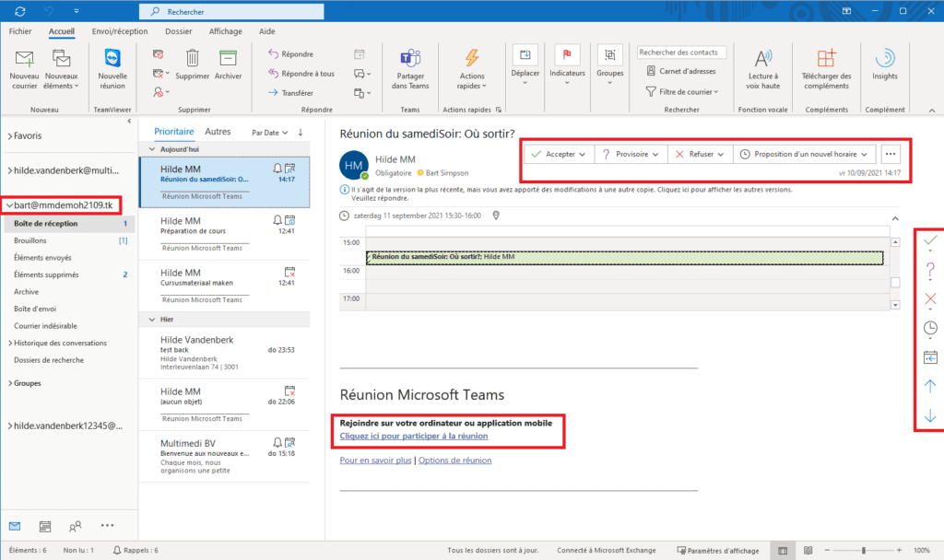Open Options de réunion link
The image size is (944, 560).
pos(455,461)
